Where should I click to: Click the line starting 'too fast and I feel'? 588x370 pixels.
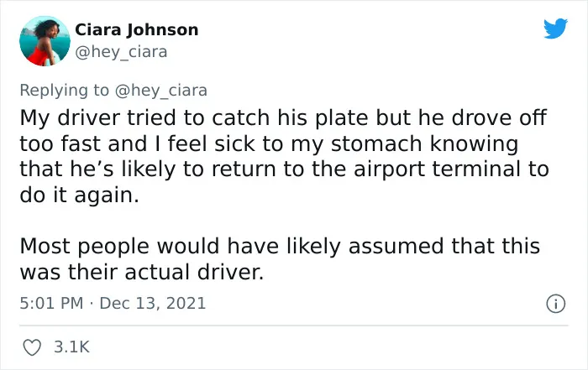(269, 144)
